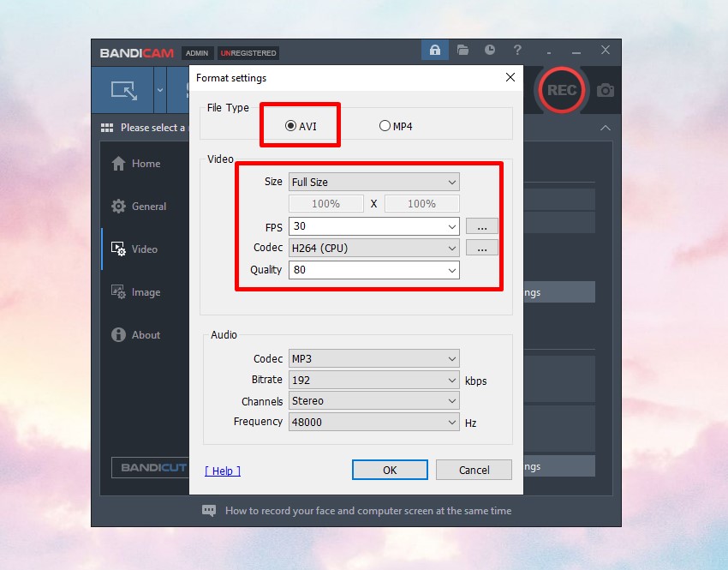This screenshot has height=570, width=728.
Task: Click the height 100% field
Action: pyautogui.click(x=421, y=203)
